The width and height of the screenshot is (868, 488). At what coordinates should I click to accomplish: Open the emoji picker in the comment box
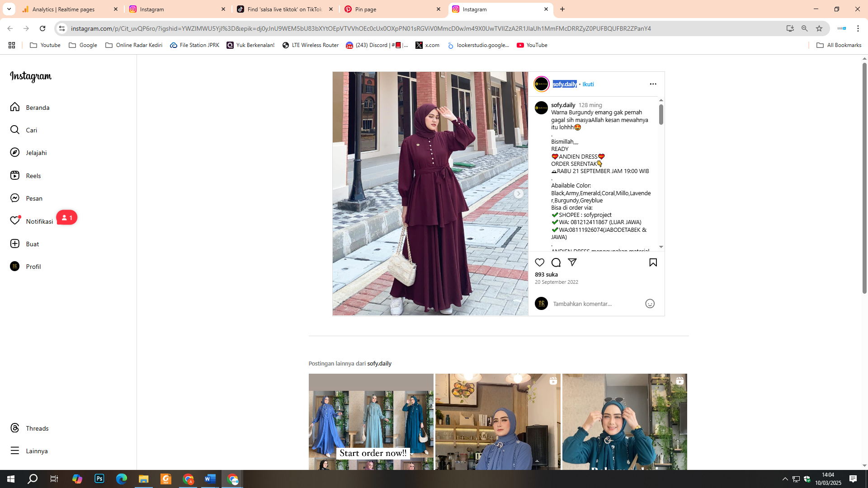(x=650, y=304)
